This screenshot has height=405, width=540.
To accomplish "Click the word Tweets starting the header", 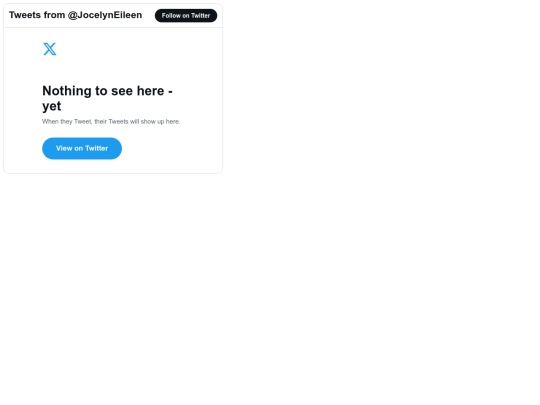I will (25, 15).
